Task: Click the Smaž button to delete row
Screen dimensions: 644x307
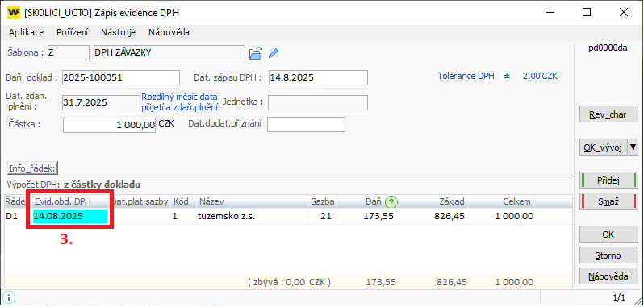Action: (x=608, y=201)
